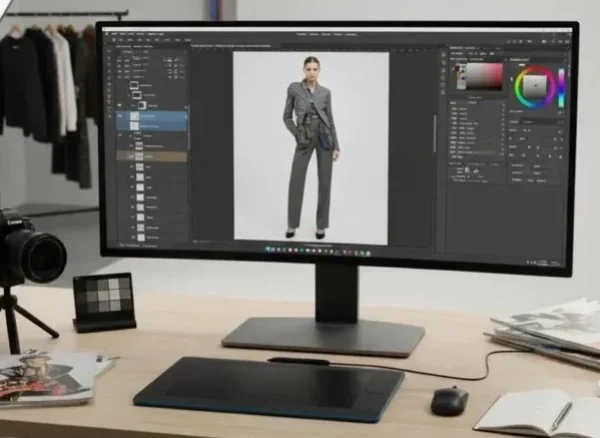Select the tan-highlighted layer row
This screenshot has width=600, height=438.
coord(152,156)
